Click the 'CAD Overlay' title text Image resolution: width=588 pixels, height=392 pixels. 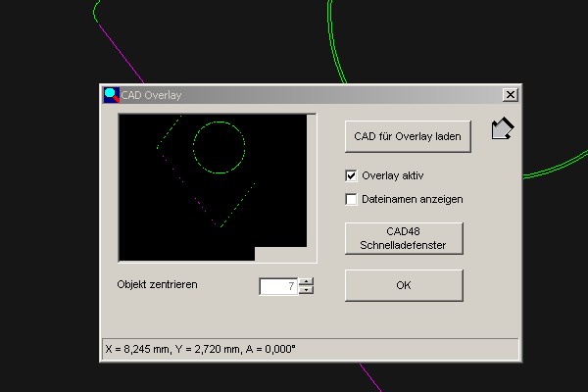(x=151, y=95)
